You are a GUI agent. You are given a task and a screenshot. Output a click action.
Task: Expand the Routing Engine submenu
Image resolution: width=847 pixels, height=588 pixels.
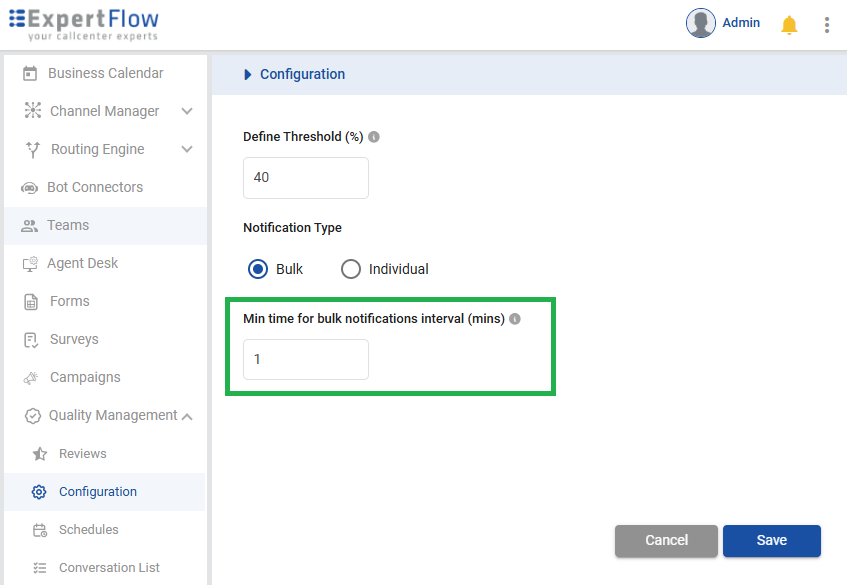coord(187,149)
